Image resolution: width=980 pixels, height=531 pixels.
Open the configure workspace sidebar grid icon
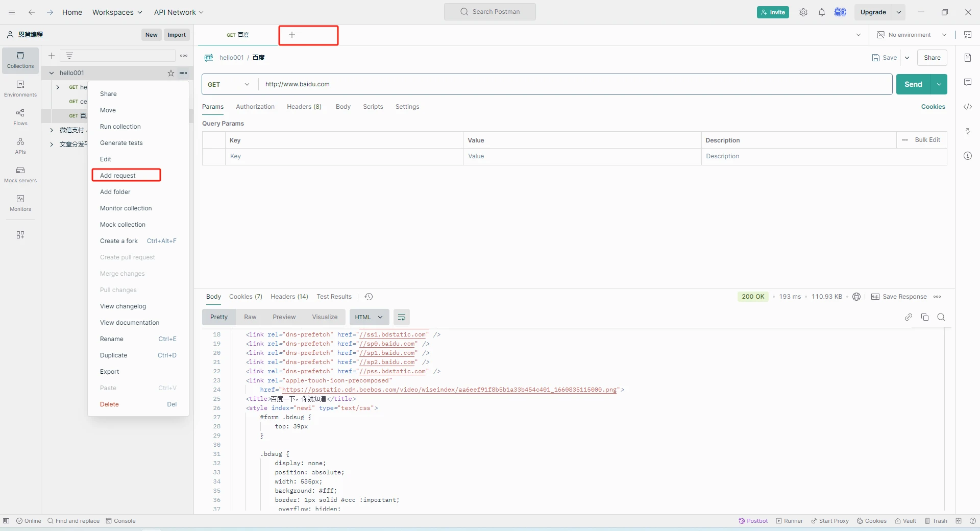tap(20, 235)
